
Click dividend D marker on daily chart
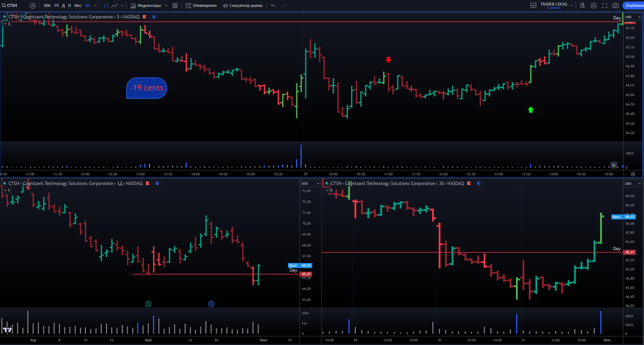[x=211, y=304]
